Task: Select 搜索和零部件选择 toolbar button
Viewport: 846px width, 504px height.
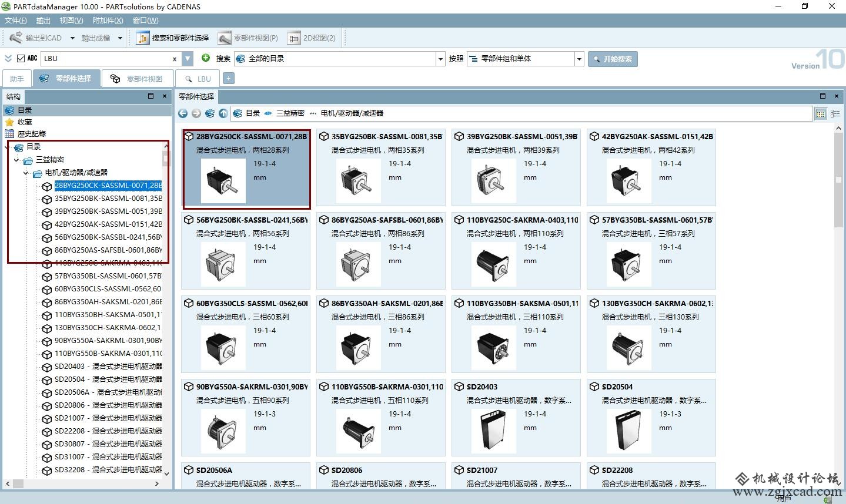Action: [173, 38]
